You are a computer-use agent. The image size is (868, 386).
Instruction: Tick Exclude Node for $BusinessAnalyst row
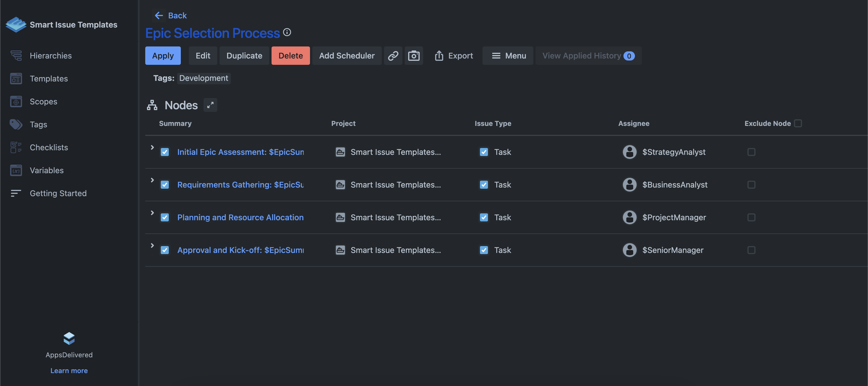click(x=751, y=185)
